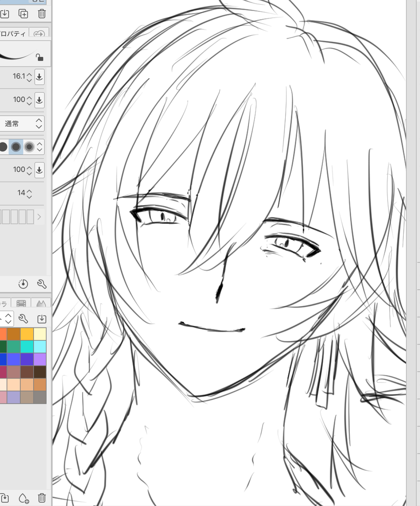Open the color set wrench edit icon
The width and height of the screenshot is (420, 506).
pyautogui.click(x=23, y=319)
